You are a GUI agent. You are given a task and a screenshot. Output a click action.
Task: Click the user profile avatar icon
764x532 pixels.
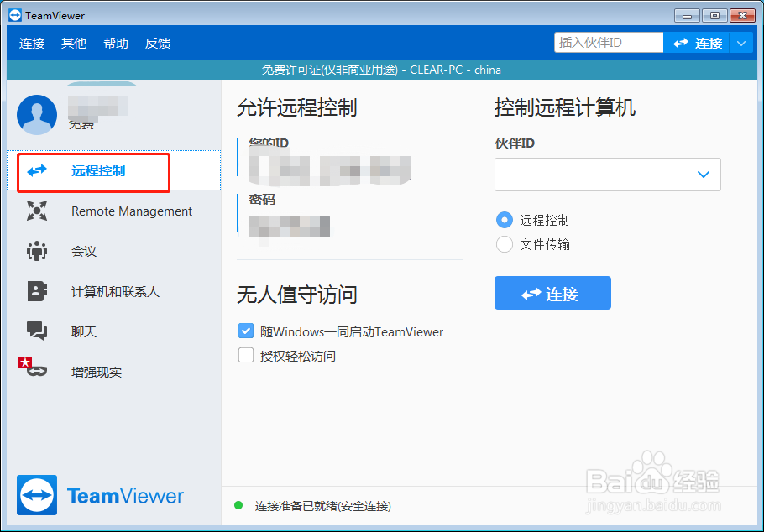37,115
